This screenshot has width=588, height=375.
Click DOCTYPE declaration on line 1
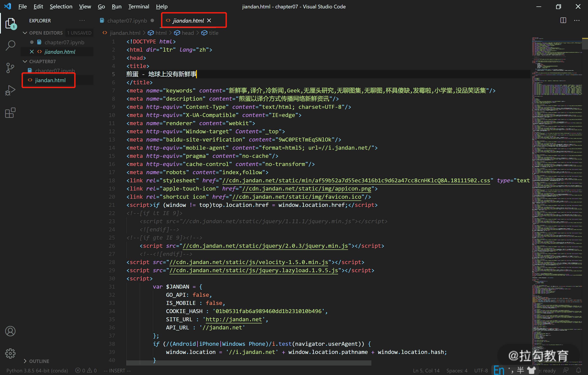[x=151, y=41]
